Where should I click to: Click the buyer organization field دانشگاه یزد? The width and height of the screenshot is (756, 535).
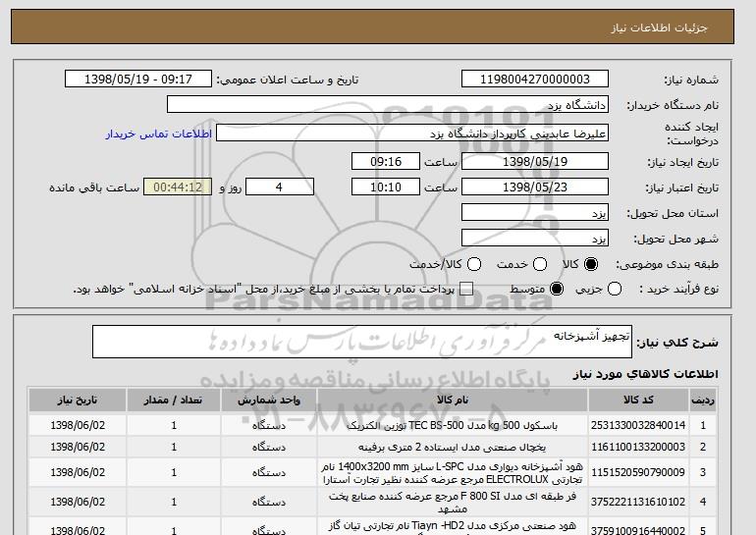(388, 105)
